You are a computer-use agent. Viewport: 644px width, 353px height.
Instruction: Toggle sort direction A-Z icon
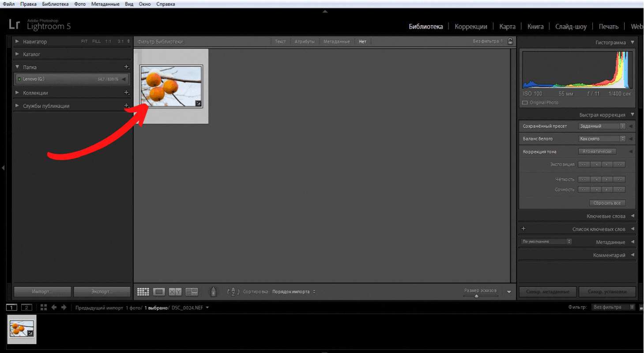point(233,292)
